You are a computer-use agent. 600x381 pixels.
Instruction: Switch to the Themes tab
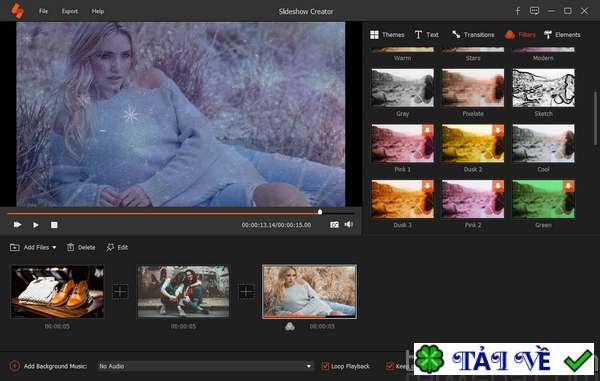(387, 35)
